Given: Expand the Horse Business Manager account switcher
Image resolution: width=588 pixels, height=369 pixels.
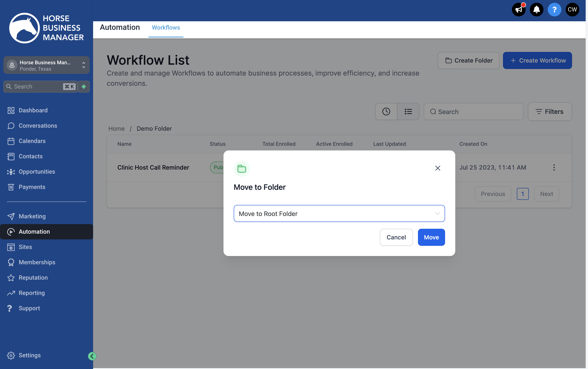Looking at the screenshot, I should pos(46,65).
